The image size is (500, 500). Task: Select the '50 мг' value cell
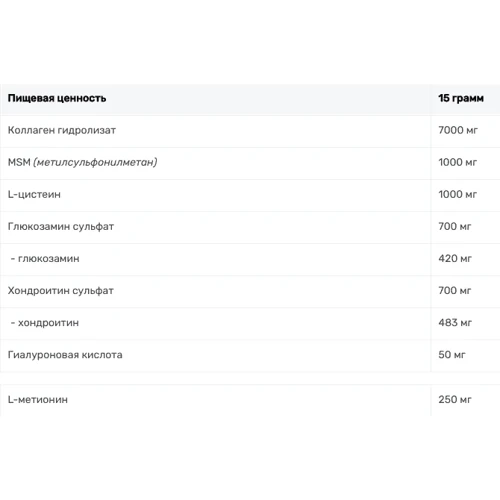(x=452, y=355)
